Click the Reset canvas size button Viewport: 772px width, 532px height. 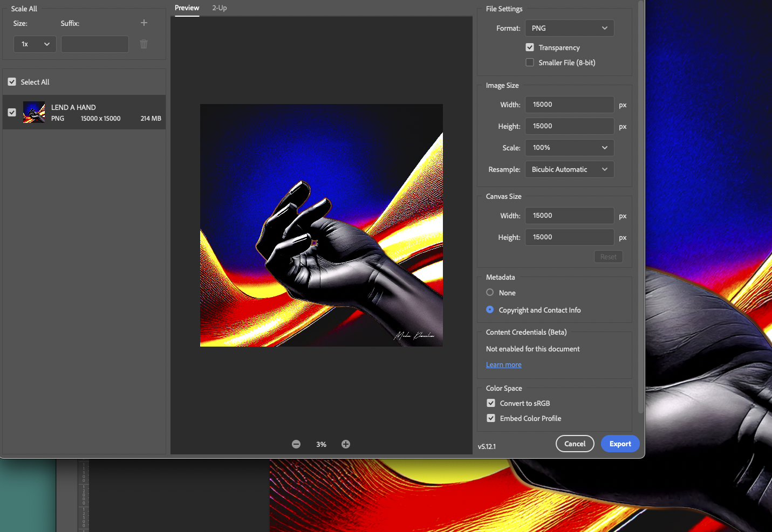609,257
